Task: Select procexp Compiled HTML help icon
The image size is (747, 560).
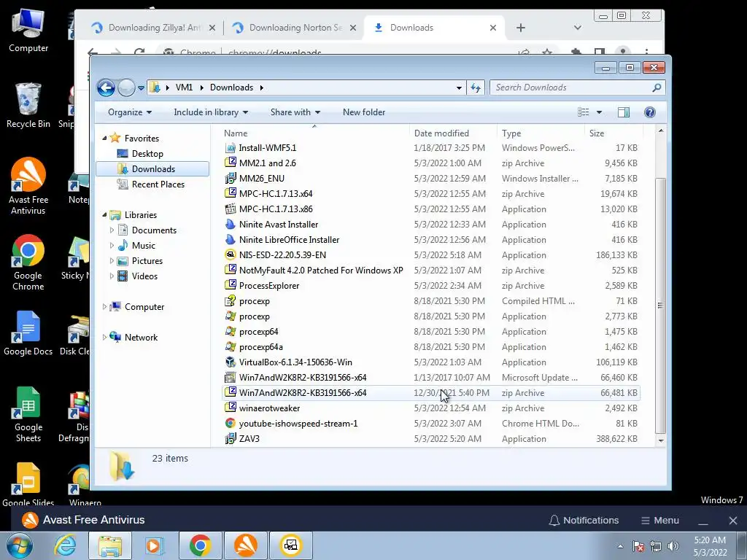Action: [231, 301]
